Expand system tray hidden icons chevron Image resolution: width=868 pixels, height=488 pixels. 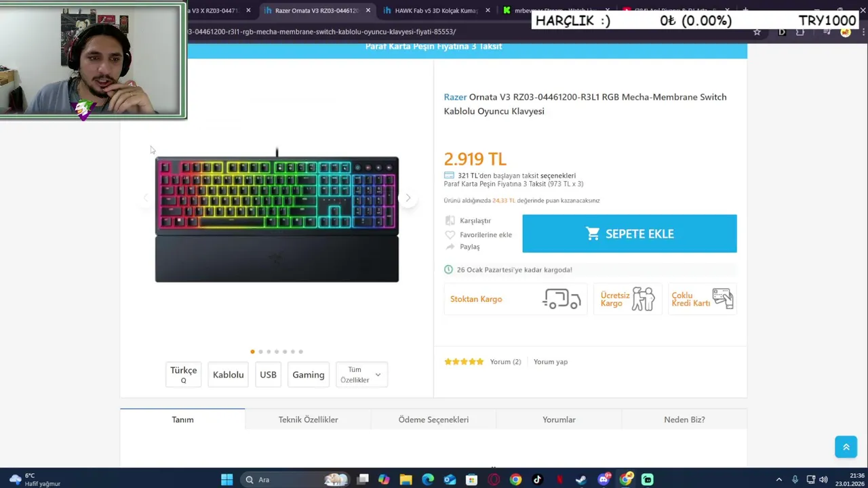778,480
